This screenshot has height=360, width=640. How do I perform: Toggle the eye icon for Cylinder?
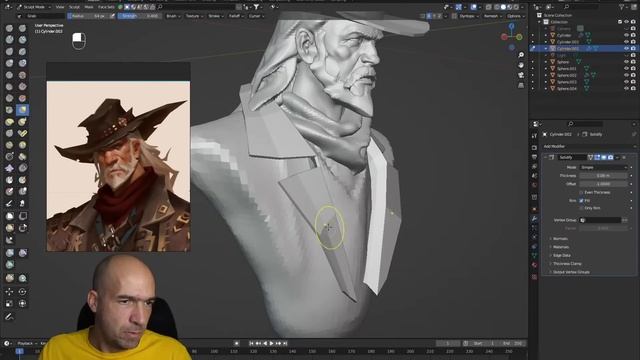click(x=626, y=35)
